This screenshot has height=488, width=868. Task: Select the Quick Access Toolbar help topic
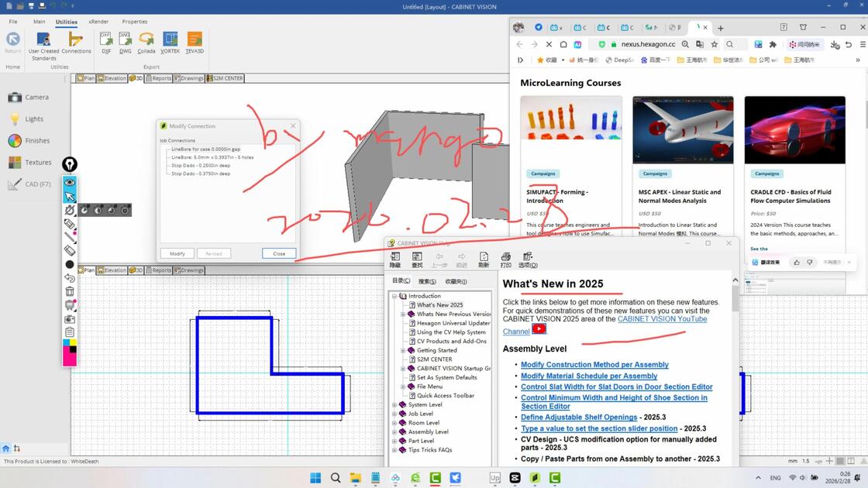pos(446,396)
